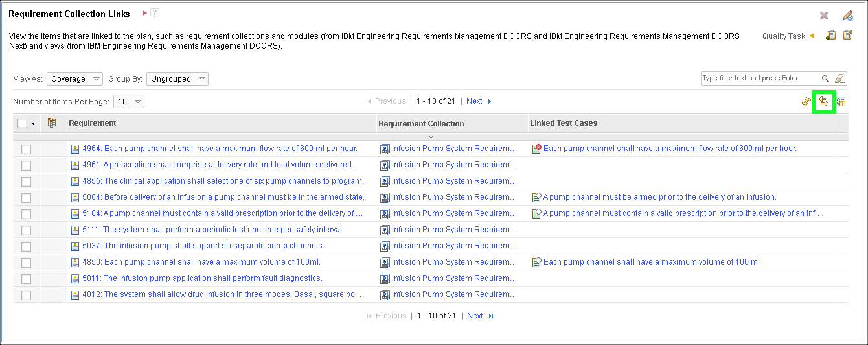Viewport: 868px width, 345px height.
Task: Click the eraser icon to clear filter text
Action: (839, 78)
